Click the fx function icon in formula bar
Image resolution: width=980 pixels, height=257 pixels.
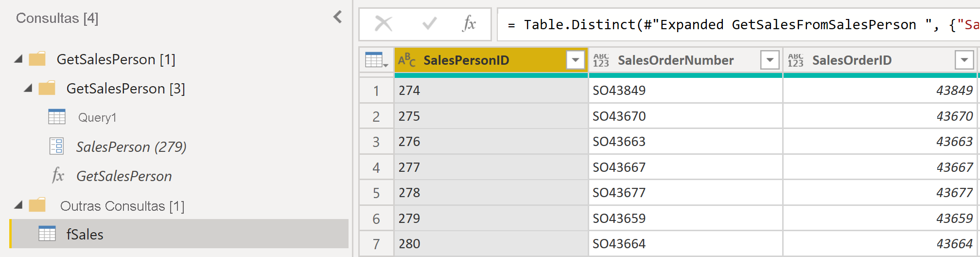(469, 23)
